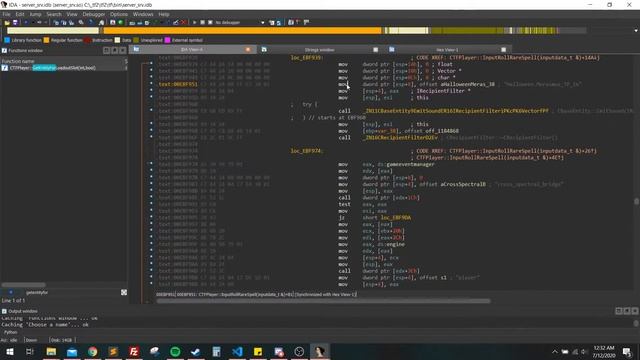Open FileZilla from the taskbar
Image resolution: width=640 pixels, height=360 pixels.
pyautogui.click(x=134, y=351)
